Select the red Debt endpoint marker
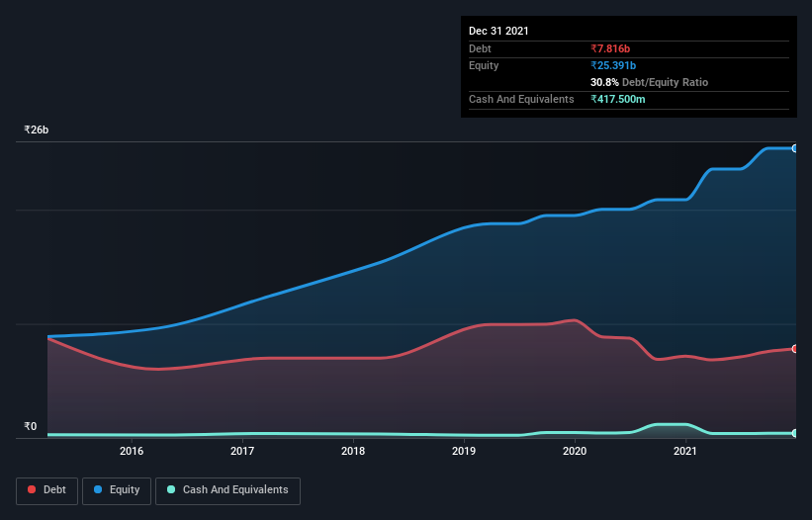The height and width of the screenshot is (520, 812). 794,349
